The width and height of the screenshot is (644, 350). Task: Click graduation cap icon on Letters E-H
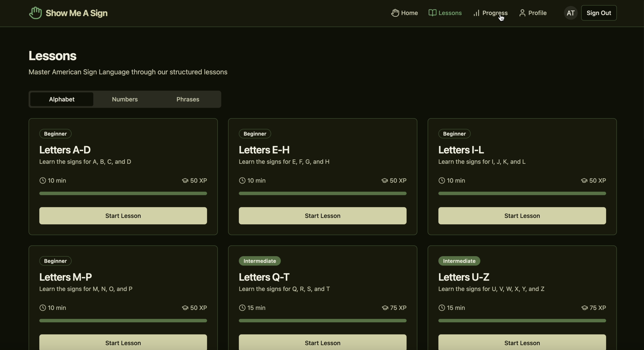click(x=385, y=180)
